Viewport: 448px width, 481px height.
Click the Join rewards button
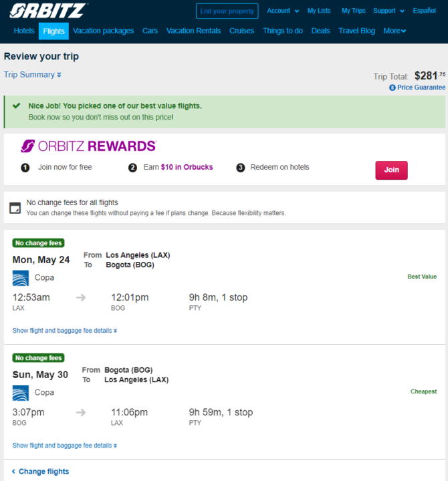click(391, 170)
